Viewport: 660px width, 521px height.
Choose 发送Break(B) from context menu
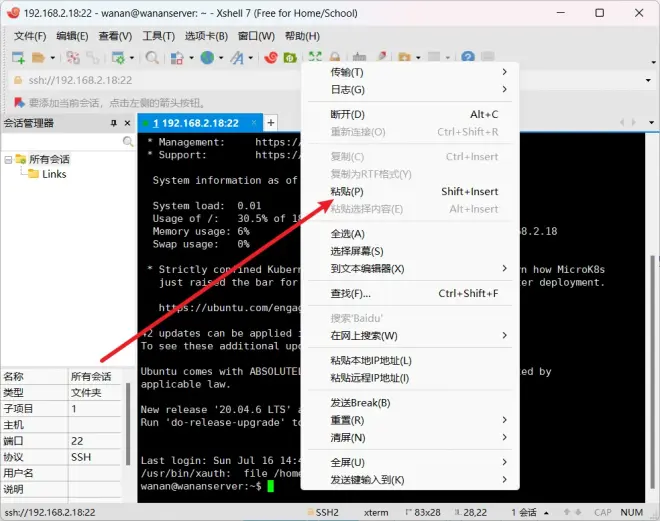[x=410, y=403]
